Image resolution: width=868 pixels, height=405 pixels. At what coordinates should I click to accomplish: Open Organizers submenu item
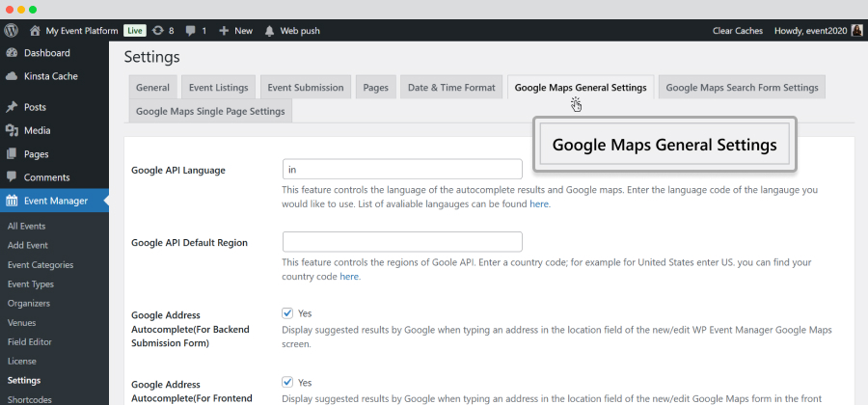click(x=29, y=303)
